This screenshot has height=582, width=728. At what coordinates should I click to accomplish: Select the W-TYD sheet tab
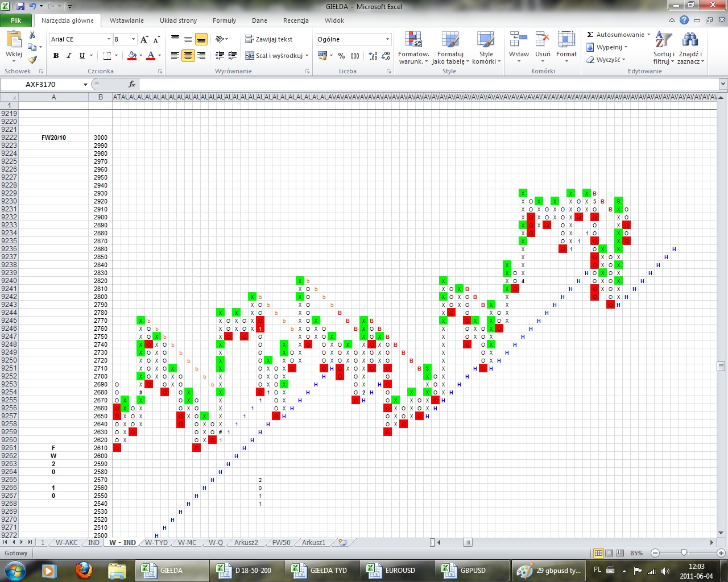(156, 542)
